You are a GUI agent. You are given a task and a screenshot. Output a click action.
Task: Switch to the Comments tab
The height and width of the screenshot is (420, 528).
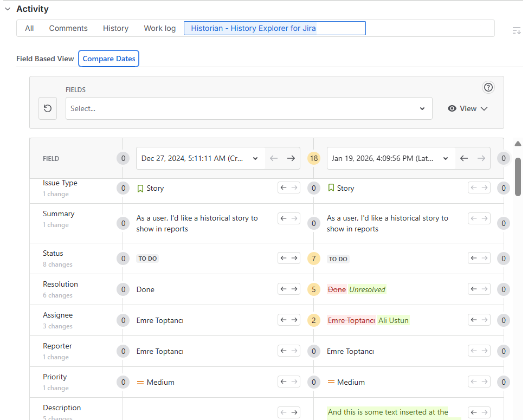pos(68,28)
